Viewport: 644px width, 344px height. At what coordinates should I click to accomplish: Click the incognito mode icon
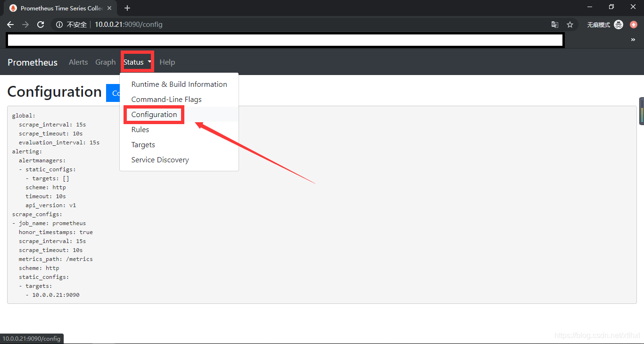click(x=619, y=25)
